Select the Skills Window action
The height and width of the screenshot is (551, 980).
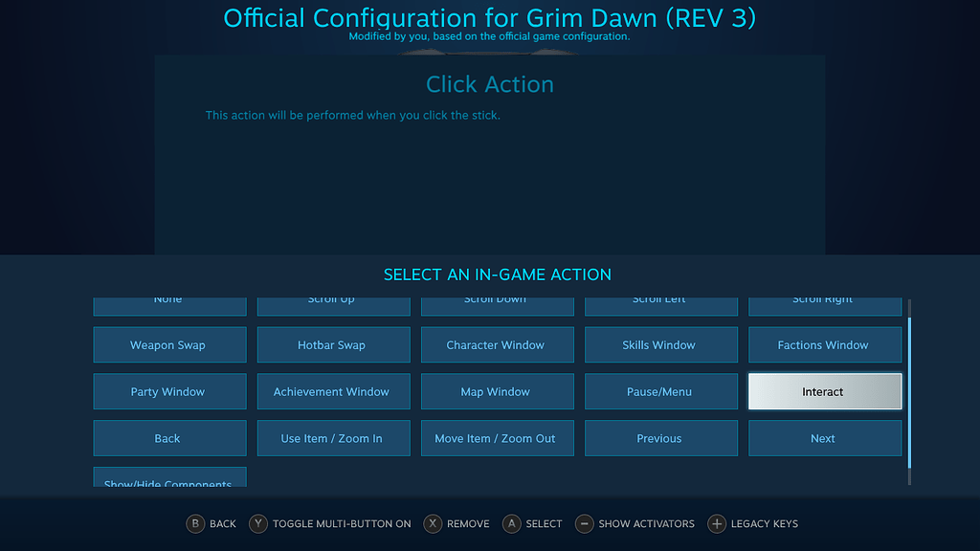[660, 344]
